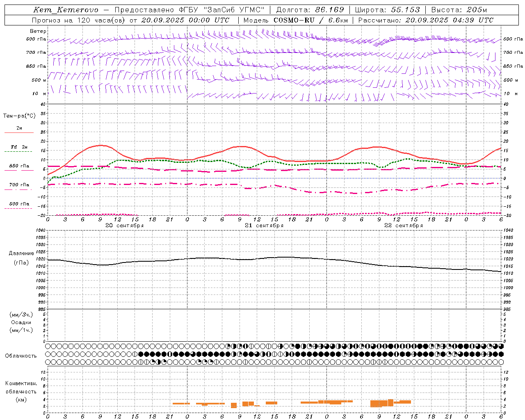This screenshot has width=525, height=420.
Task: Click the 'Td 2м' dew point legend entry
Action: (x=19, y=147)
